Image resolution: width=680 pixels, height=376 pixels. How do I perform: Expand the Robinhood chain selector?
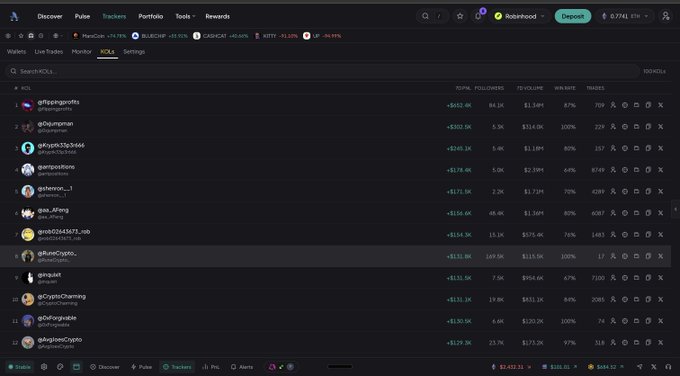[x=520, y=16]
